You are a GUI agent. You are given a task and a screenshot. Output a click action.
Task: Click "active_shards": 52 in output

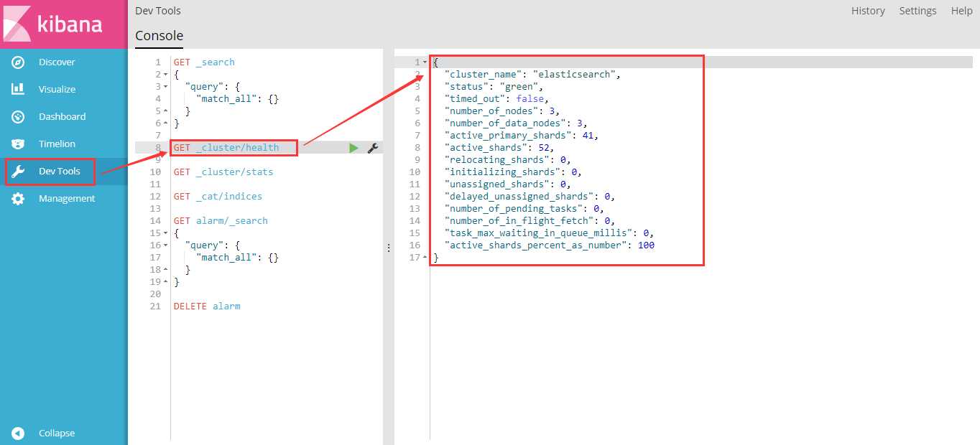point(499,148)
